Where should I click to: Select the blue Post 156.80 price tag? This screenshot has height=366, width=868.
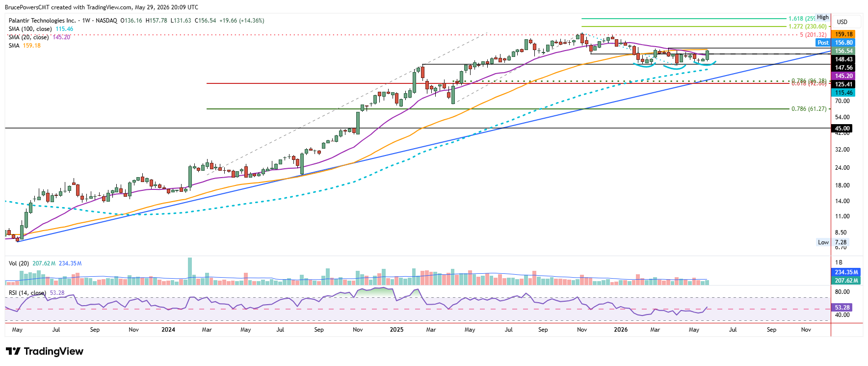click(x=836, y=43)
